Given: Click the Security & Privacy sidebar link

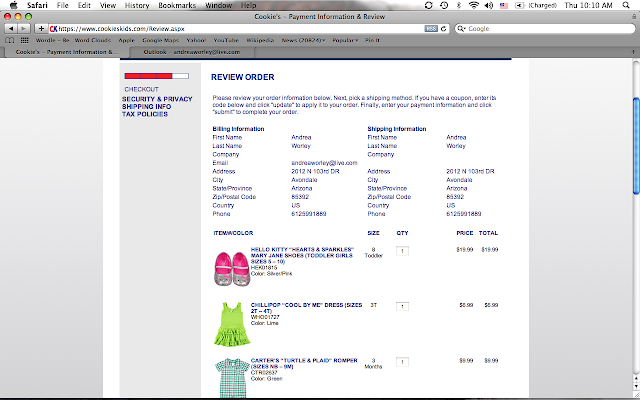Looking at the screenshot, I should tap(157, 99).
